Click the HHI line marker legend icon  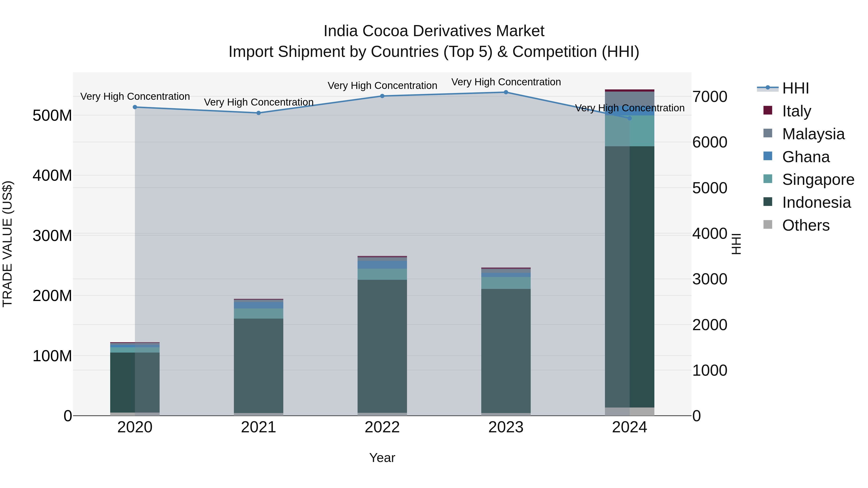768,88
